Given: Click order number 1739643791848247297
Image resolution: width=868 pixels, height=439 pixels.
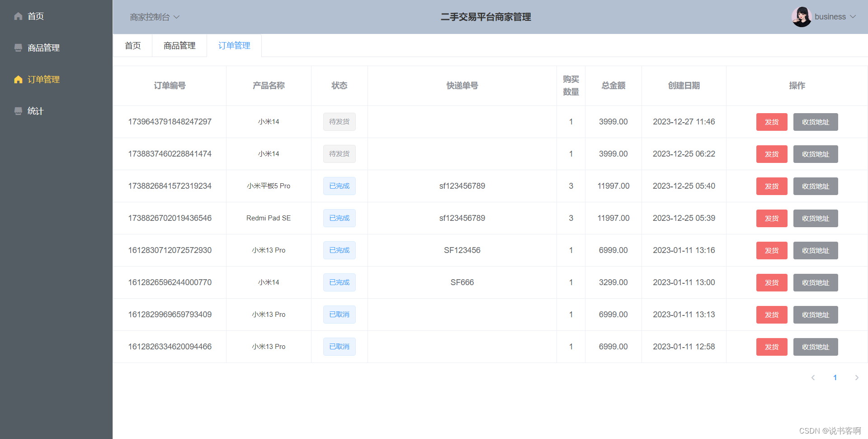Looking at the screenshot, I should pyautogui.click(x=170, y=122).
